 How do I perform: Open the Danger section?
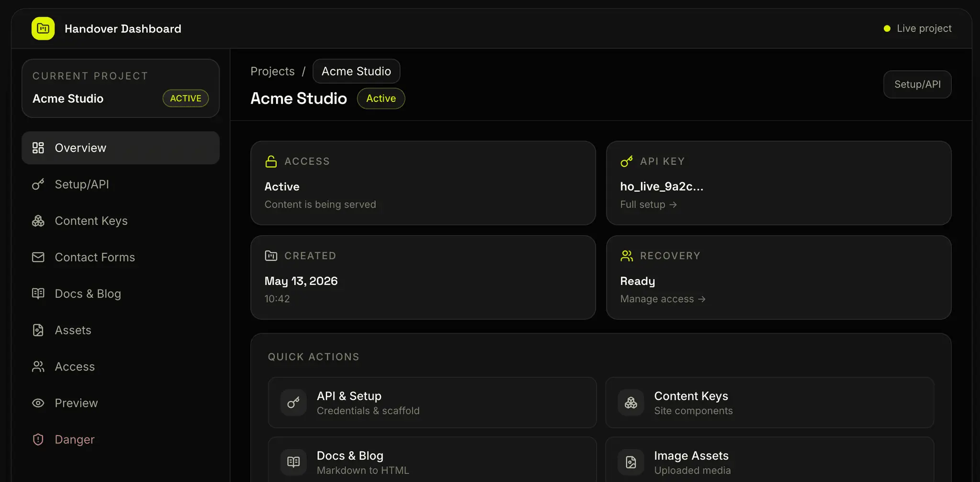tap(121, 439)
